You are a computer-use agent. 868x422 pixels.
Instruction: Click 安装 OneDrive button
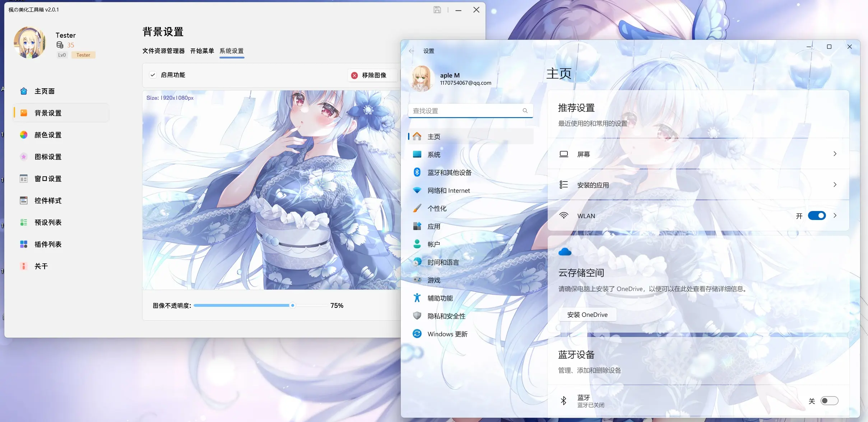click(588, 315)
